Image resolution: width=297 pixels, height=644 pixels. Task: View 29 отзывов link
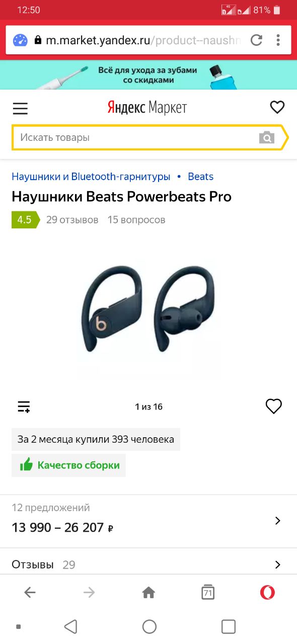pyautogui.click(x=72, y=220)
